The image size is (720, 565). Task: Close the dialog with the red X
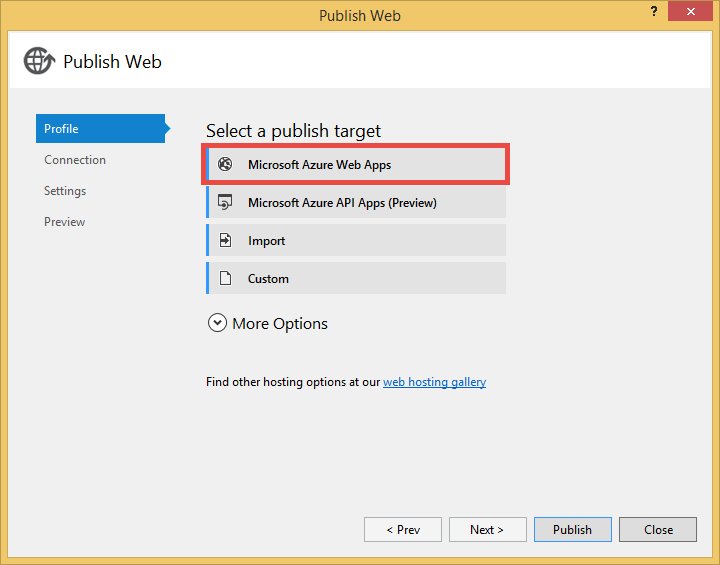pos(690,11)
